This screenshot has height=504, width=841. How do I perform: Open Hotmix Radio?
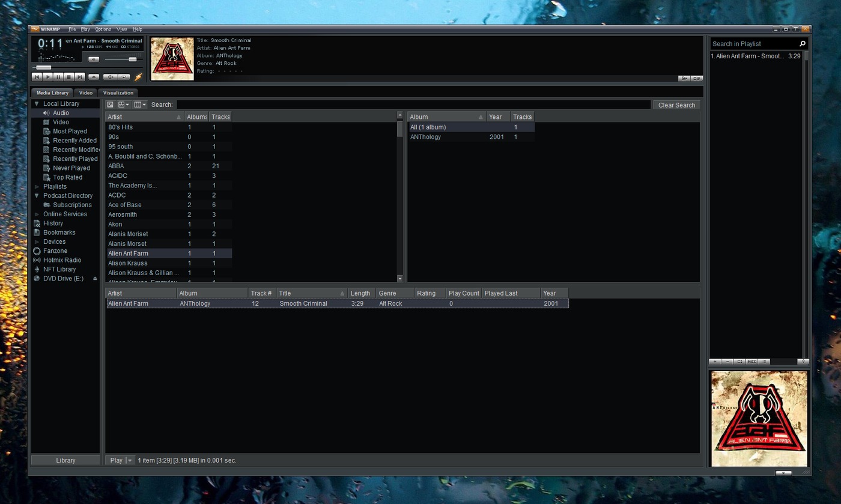(62, 260)
